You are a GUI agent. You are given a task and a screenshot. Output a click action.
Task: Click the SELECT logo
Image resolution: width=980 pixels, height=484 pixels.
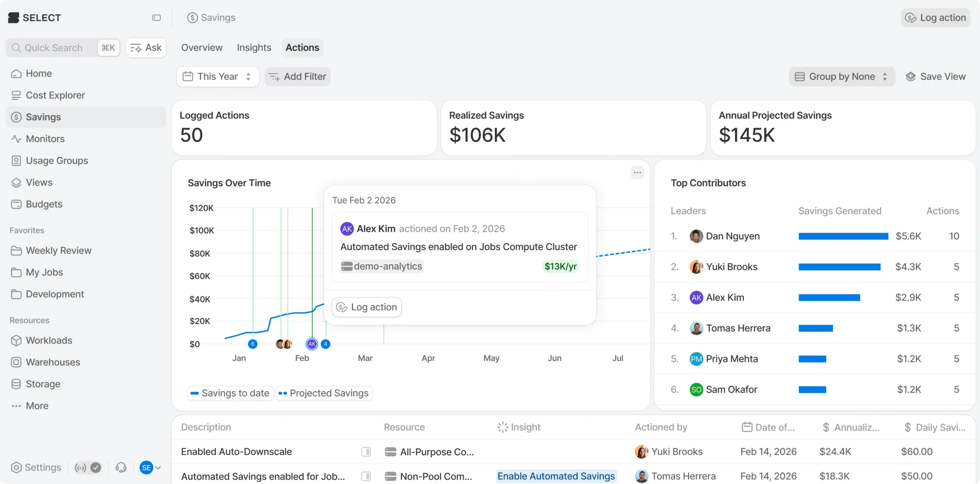(35, 18)
